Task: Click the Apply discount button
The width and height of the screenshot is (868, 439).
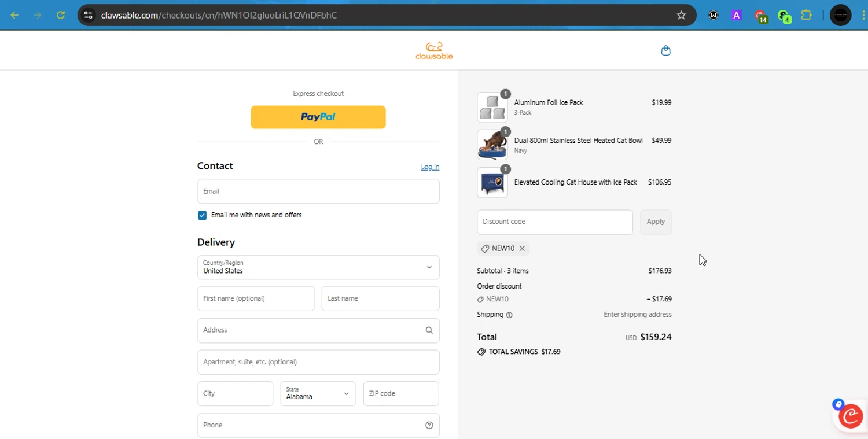Action: click(x=656, y=222)
